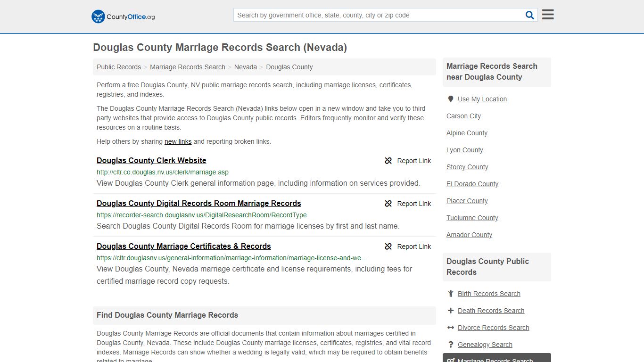Click the broken-link icon beside Douglas County Clerk Website

point(388,161)
